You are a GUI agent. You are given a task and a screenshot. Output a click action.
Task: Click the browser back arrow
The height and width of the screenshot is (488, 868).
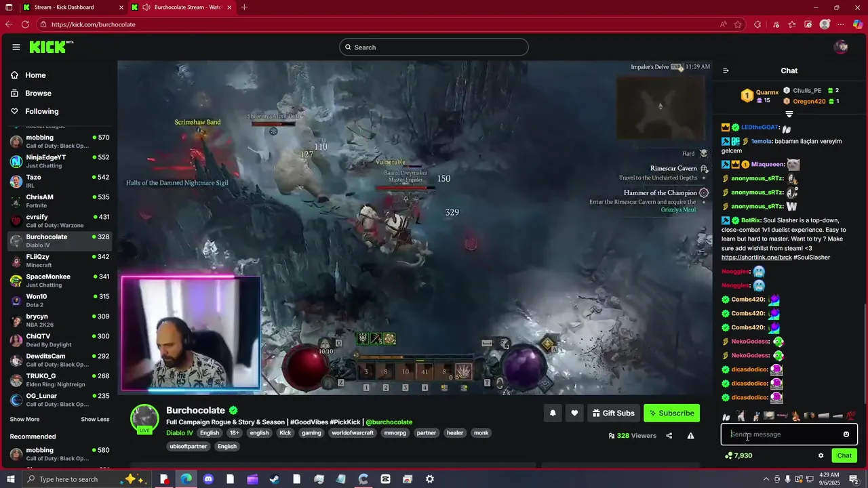(x=9, y=24)
